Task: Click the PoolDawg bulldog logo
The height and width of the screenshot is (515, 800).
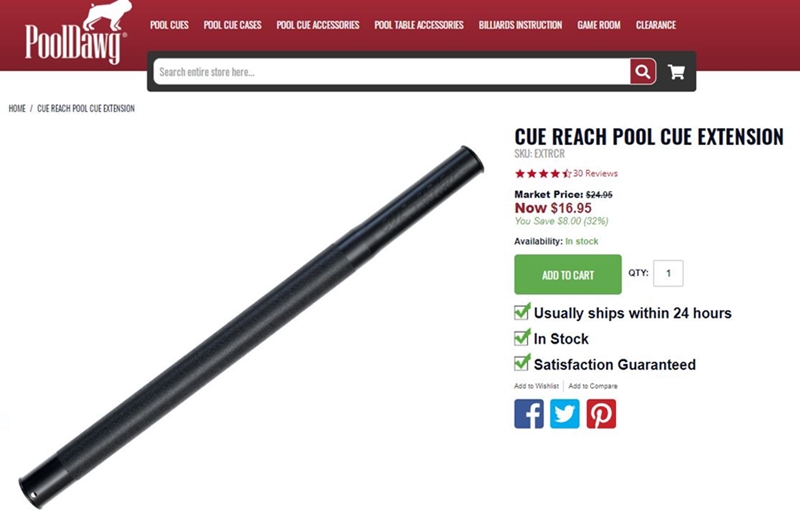Action: pyautogui.click(x=76, y=33)
